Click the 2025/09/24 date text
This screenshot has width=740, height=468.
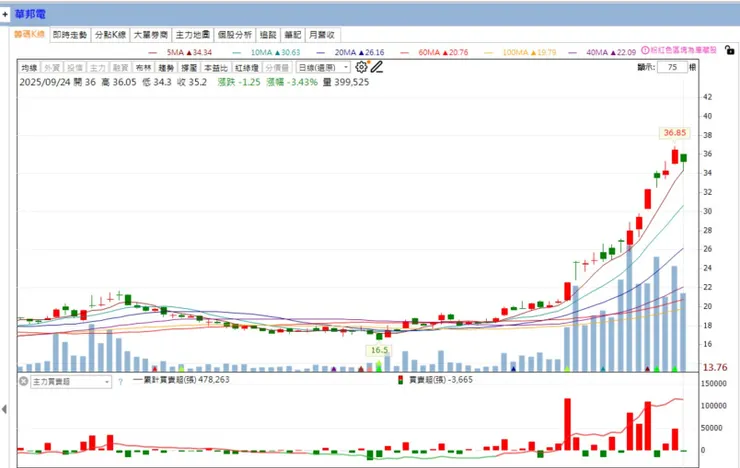pos(45,82)
